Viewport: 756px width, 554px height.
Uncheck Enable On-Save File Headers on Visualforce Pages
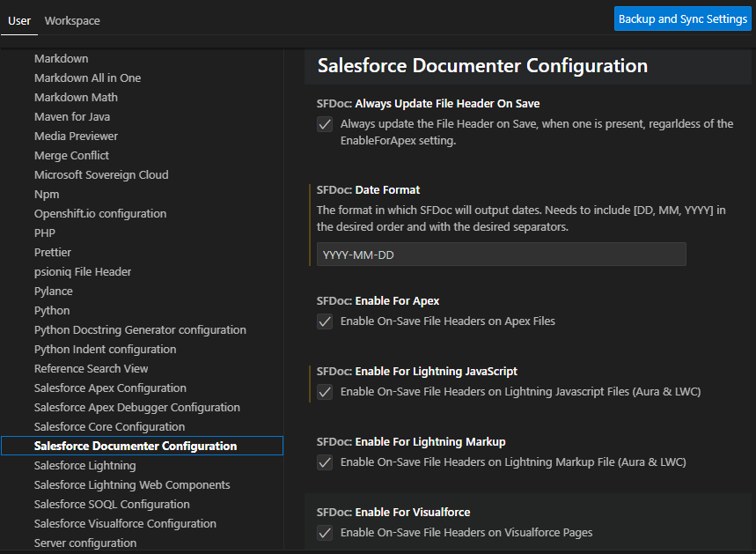[x=325, y=532]
